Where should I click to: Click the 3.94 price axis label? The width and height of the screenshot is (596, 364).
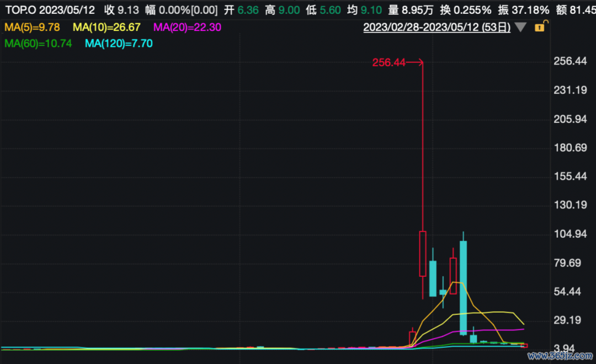click(x=564, y=349)
